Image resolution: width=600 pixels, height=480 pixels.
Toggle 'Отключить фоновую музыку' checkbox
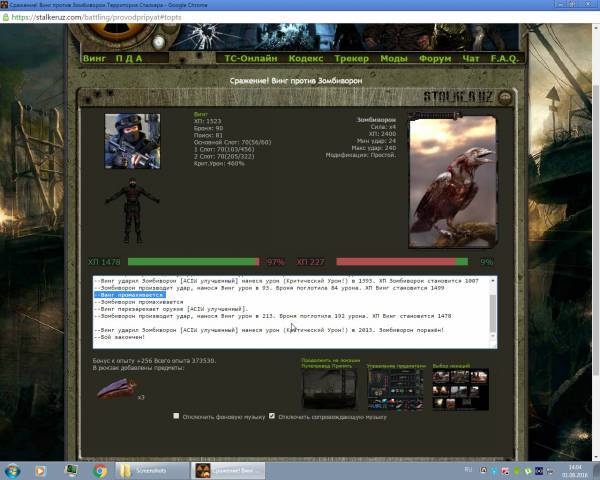click(x=177, y=416)
